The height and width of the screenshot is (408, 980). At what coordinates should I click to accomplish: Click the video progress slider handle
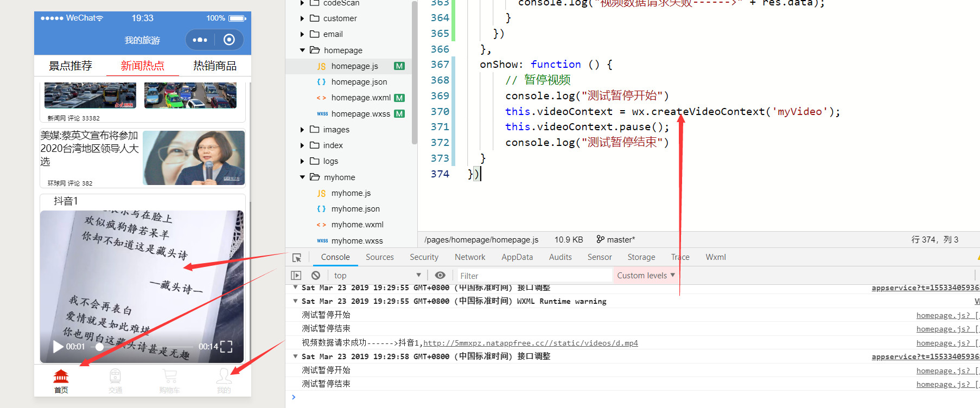[x=99, y=347]
